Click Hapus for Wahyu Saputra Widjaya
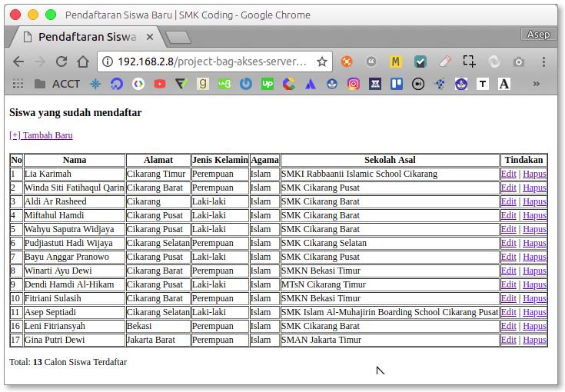565x392 pixels. (534, 229)
